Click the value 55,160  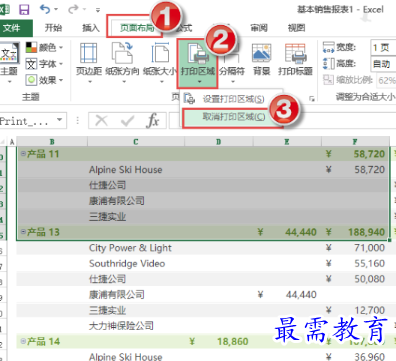pyautogui.click(x=370, y=263)
